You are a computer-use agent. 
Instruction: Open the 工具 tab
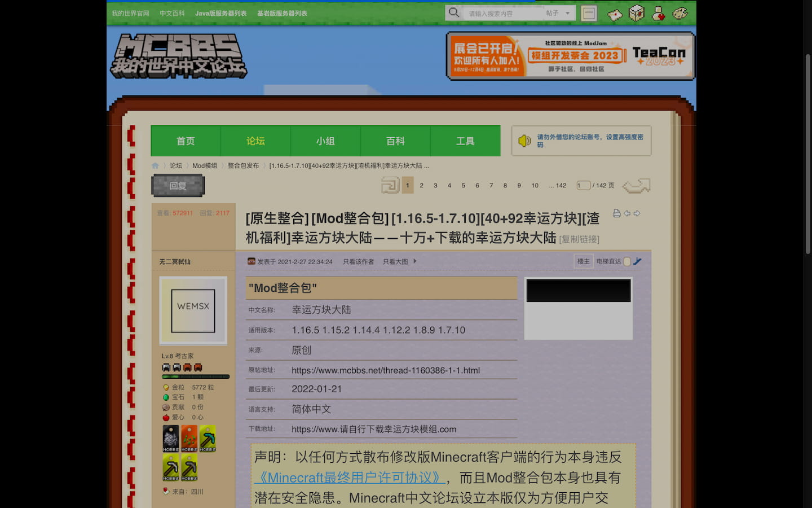[x=465, y=141]
